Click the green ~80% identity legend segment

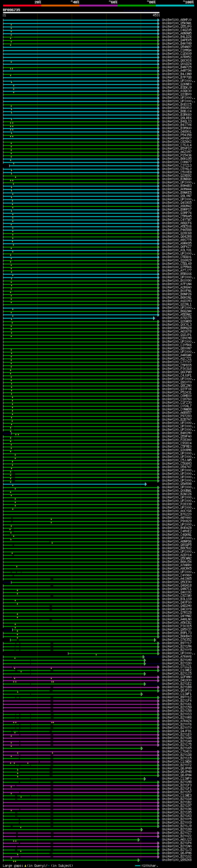pyautogui.click(x=137, y=6)
